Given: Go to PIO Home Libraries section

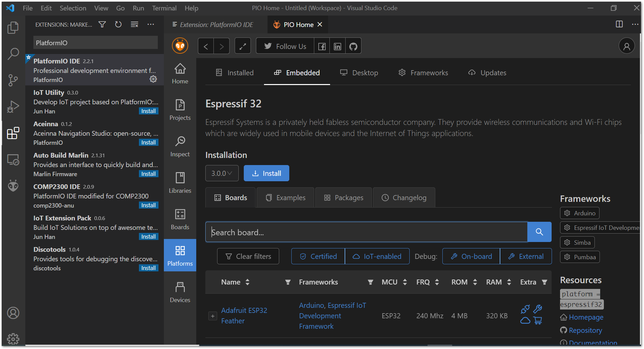Looking at the screenshot, I should click(180, 183).
